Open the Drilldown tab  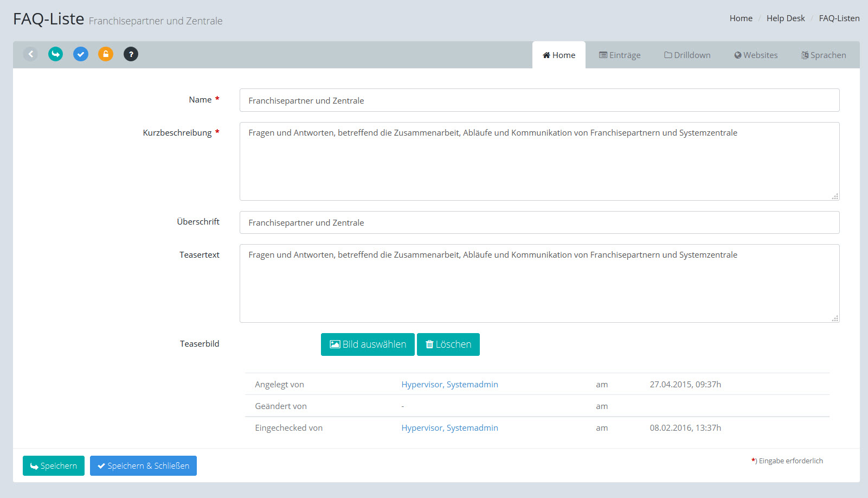tap(687, 55)
